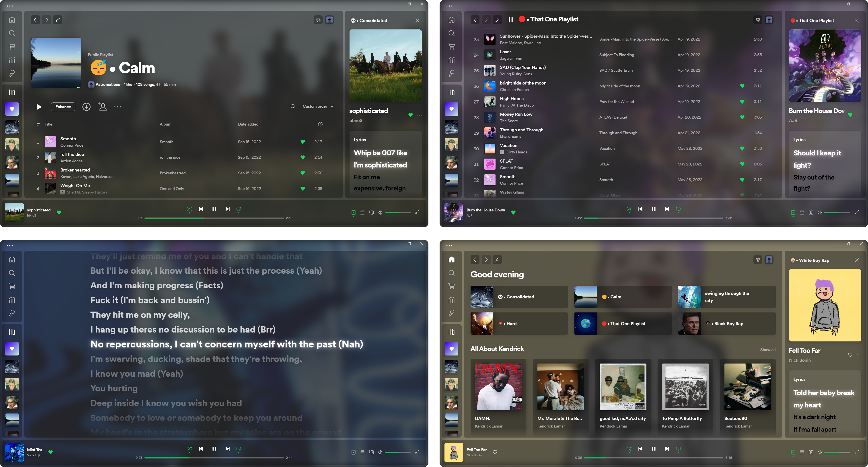Image resolution: width=868 pixels, height=467 pixels.
Task: Open the more options dots beside the sophisticated track title
Action: coord(420,115)
